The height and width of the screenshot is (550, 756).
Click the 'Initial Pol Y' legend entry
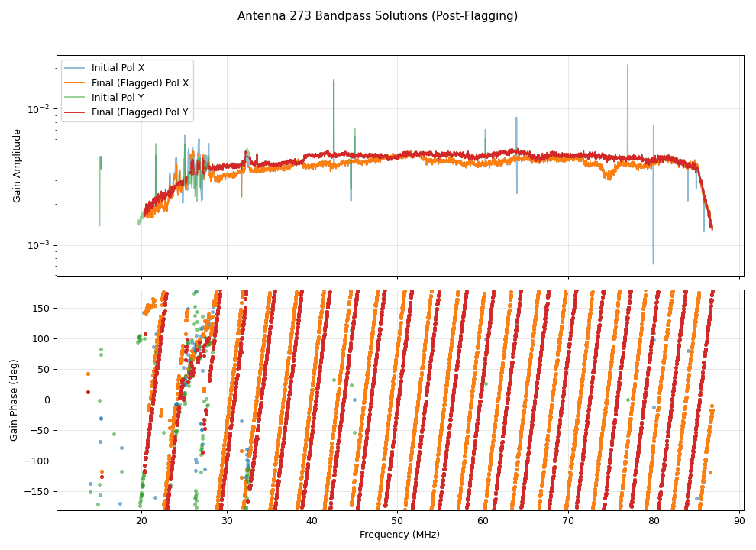[118, 97]
